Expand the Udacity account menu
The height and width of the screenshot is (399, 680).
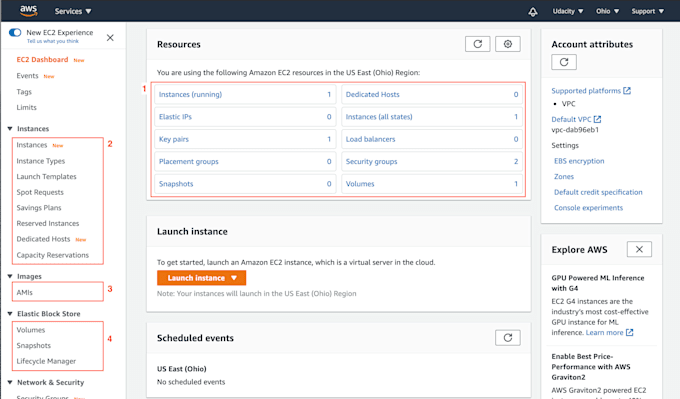568,11
